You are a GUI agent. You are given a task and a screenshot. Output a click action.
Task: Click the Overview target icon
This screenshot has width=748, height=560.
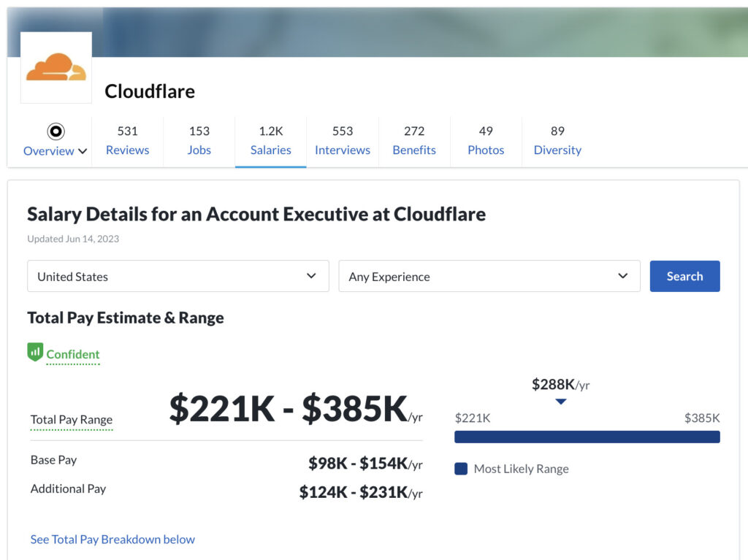[x=56, y=131]
